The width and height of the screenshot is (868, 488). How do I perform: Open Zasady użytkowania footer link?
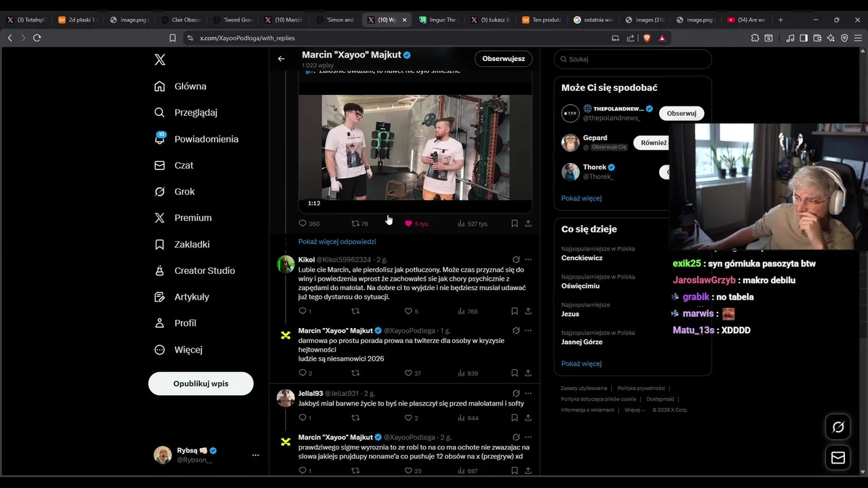584,388
